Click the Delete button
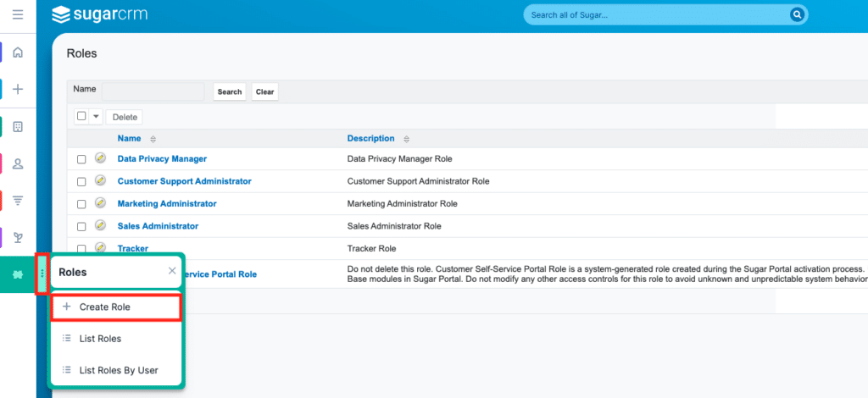This screenshot has height=398, width=868. (125, 117)
